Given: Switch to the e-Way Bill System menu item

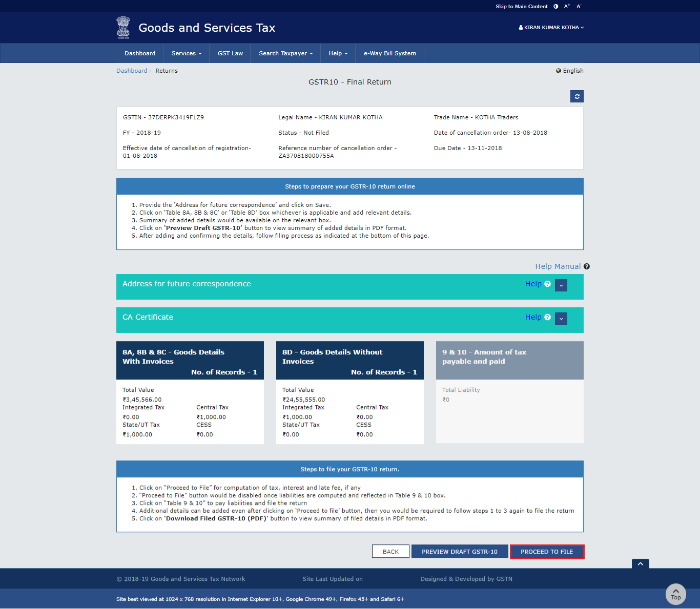Looking at the screenshot, I should [389, 53].
